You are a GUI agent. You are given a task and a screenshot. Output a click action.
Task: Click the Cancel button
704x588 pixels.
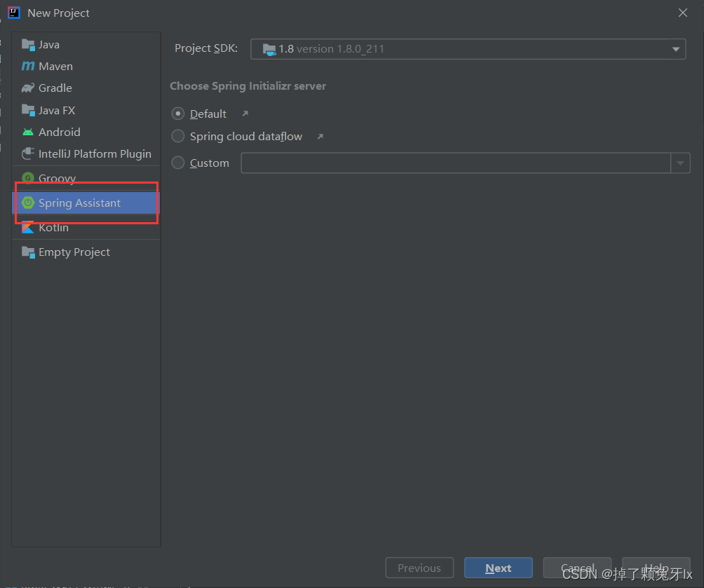[x=577, y=568]
